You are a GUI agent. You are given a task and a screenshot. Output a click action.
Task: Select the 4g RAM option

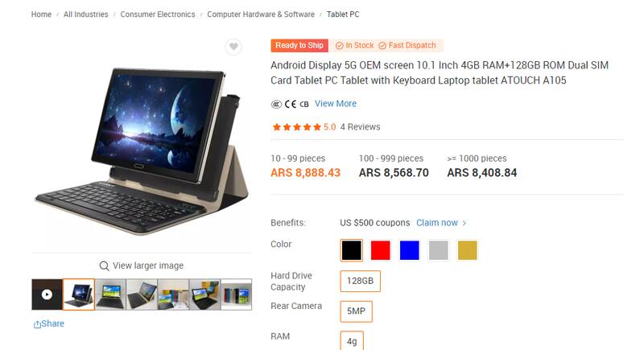pos(352,341)
